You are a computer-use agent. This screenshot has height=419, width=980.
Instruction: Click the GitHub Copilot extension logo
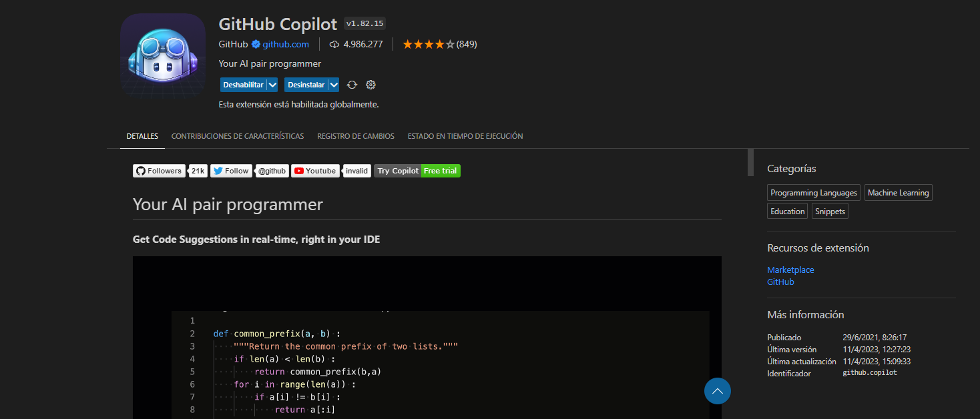click(163, 57)
